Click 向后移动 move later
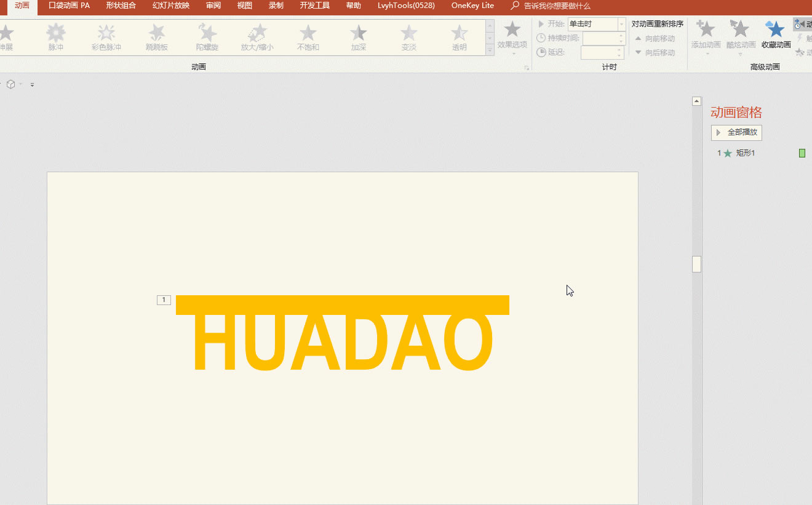Screen dimensions: 812x505 click(x=655, y=53)
